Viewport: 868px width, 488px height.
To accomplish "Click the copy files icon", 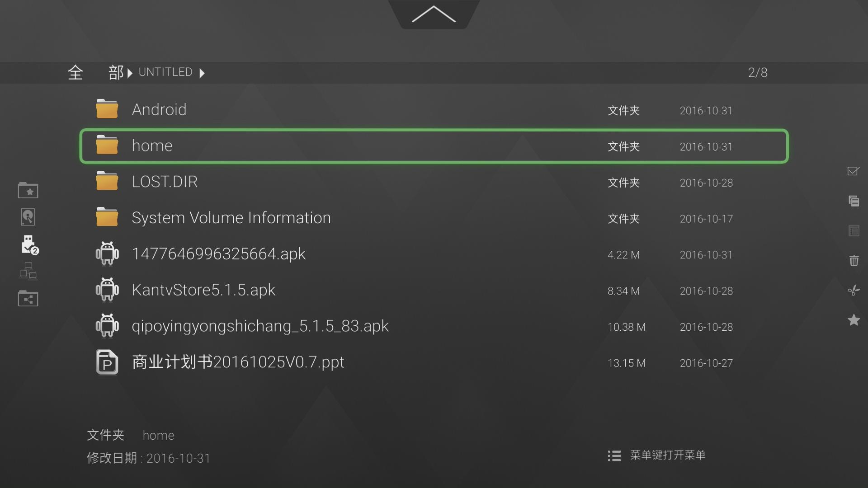I will 854,201.
